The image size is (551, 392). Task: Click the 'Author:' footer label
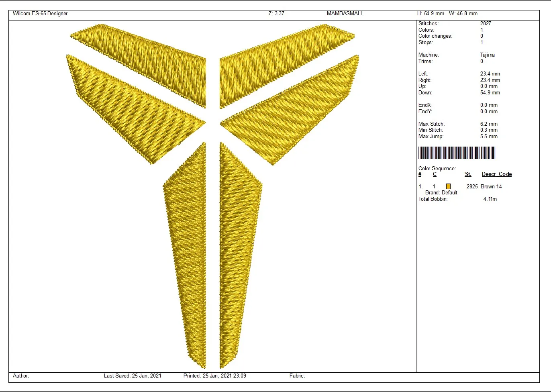tap(21, 376)
